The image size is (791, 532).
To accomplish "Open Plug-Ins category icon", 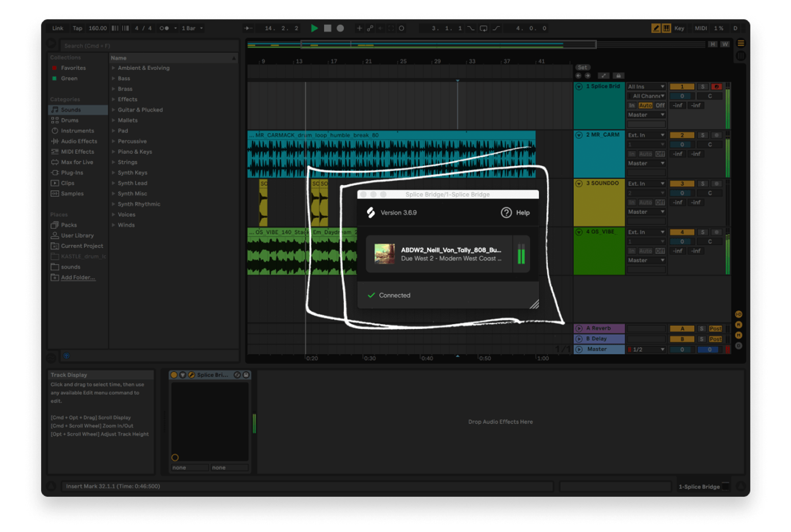I will click(55, 173).
